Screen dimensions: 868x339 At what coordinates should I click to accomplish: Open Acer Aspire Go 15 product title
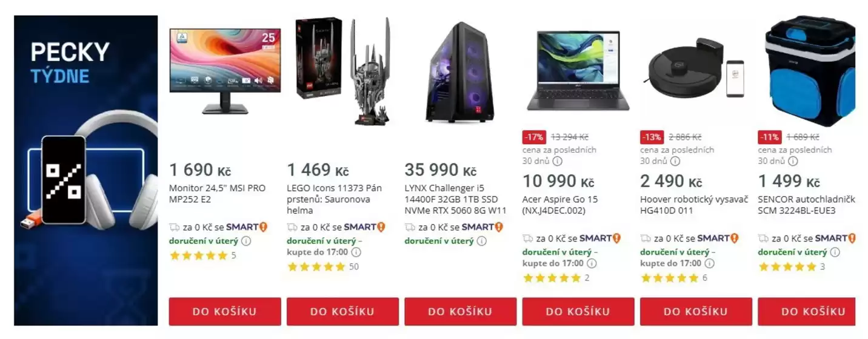click(x=560, y=205)
